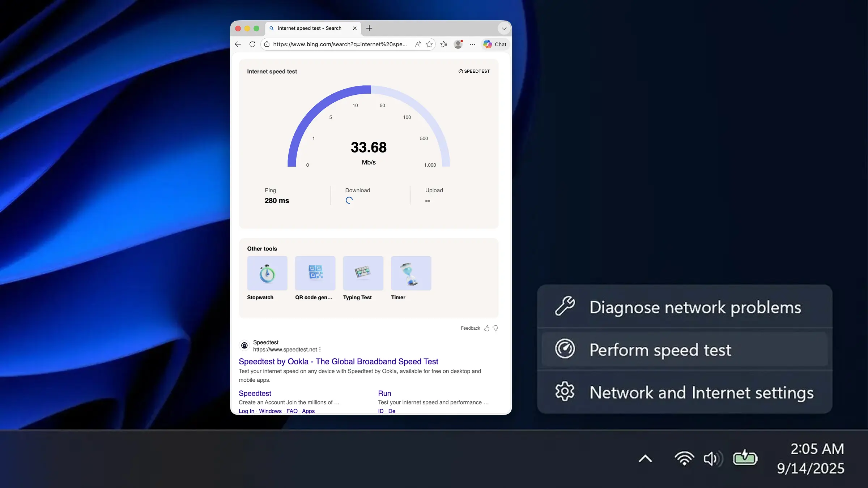Expand the tab search chevron

[504, 28]
